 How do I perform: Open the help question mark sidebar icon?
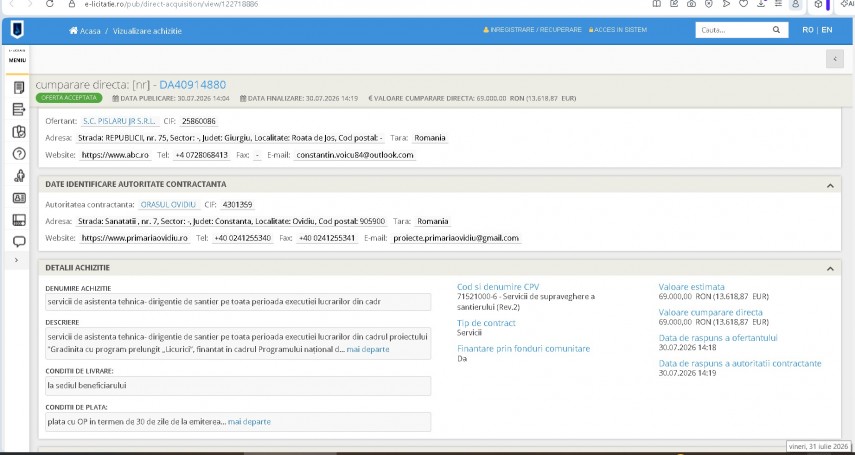pyautogui.click(x=19, y=154)
